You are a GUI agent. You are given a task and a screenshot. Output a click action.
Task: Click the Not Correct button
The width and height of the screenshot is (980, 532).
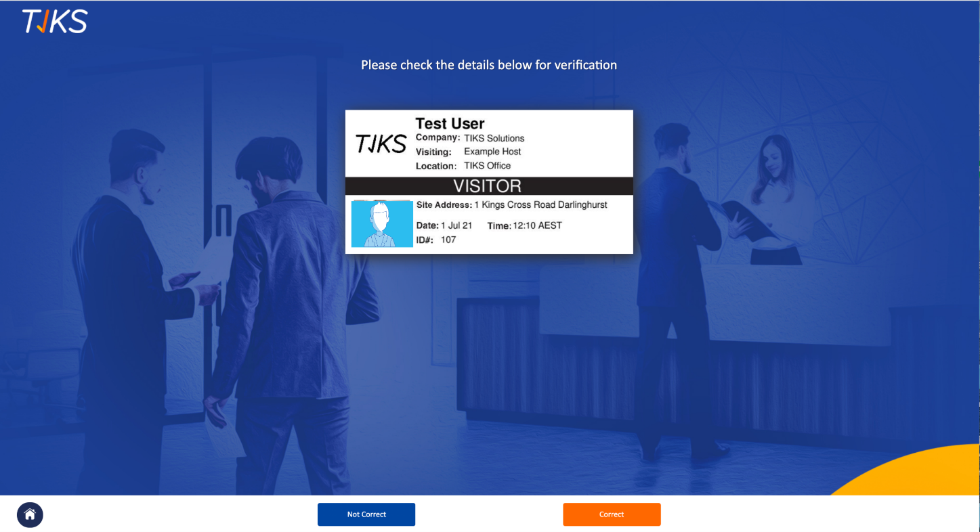pyautogui.click(x=366, y=514)
